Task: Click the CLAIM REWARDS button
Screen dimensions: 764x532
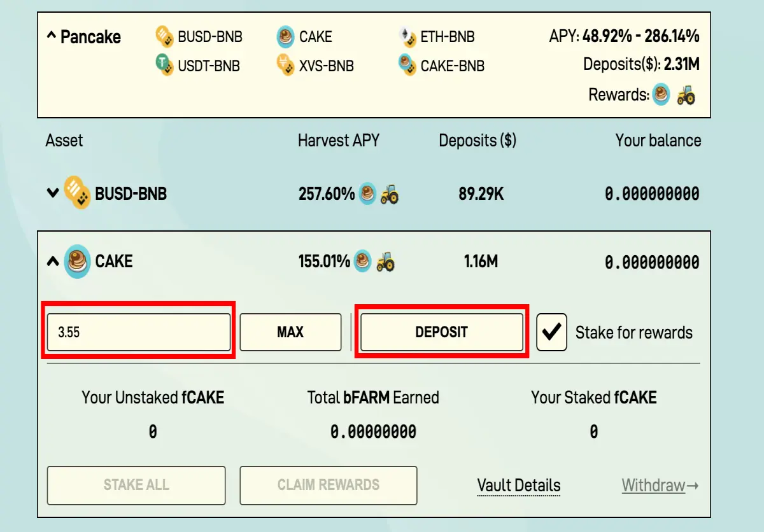Action: pos(329,485)
